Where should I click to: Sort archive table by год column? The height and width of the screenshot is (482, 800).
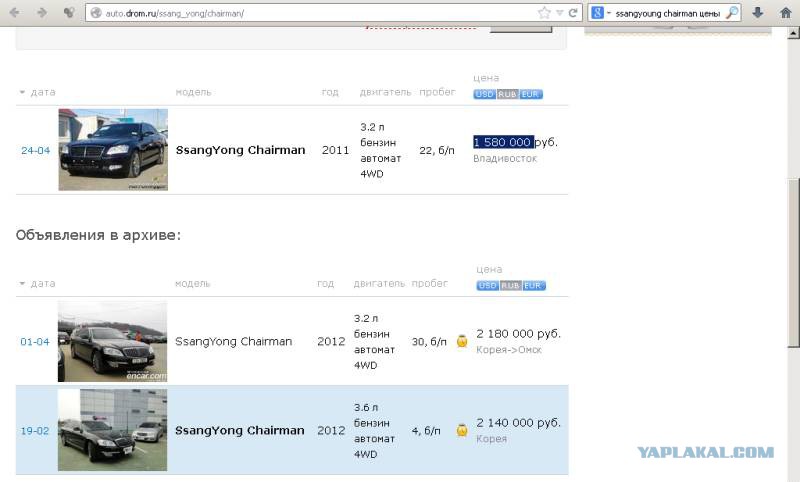click(326, 284)
